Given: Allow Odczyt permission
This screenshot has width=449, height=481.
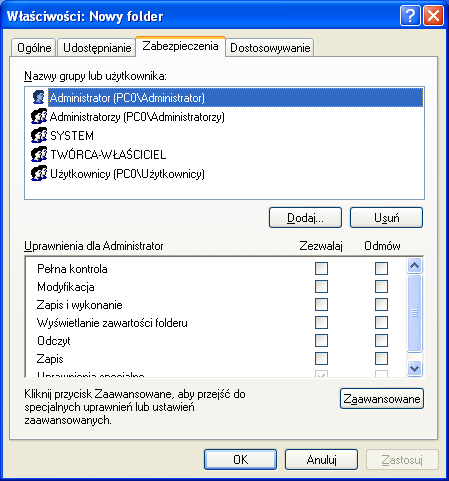Looking at the screenshot, I should click(321, 340).
